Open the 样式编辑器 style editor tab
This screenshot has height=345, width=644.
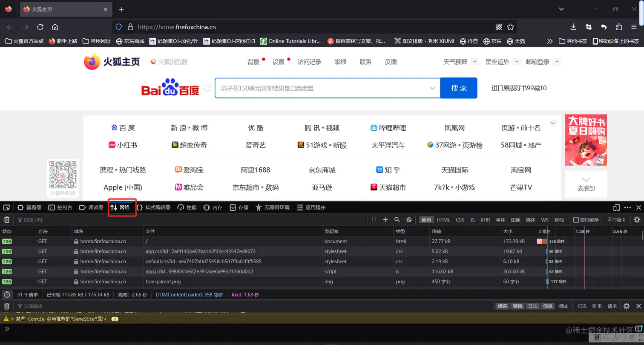153,207
